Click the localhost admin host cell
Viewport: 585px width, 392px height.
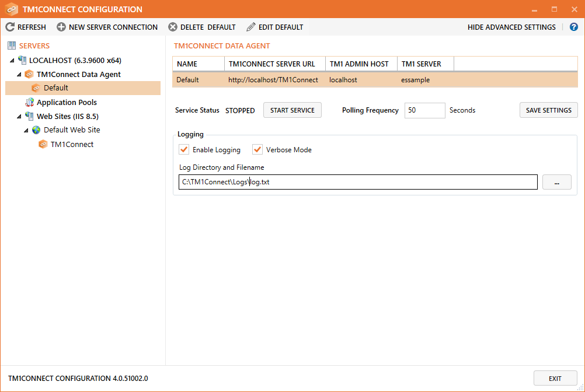click(x=343, y=80)
